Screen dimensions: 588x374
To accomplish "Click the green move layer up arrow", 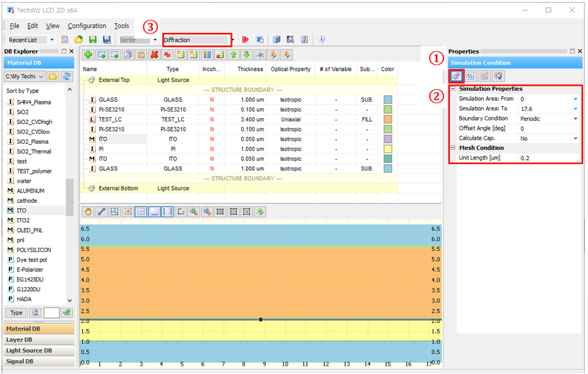I will [234, 55].
